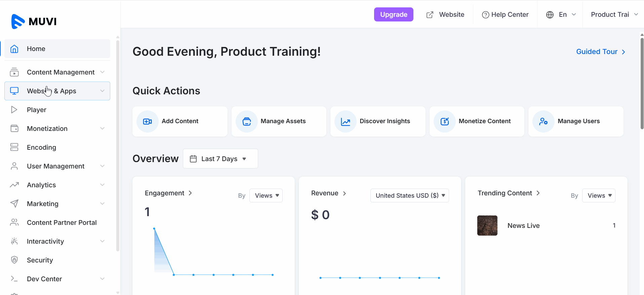The image size is (644, 295).
Task: Open the News Live thumbnail
Action: point(487,226)
